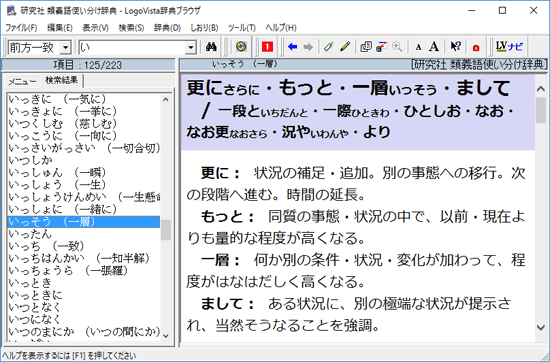Switch to the メニュー tab
Image resolution: width=550 pixels, height=362 pixels.
coord(22,81)
